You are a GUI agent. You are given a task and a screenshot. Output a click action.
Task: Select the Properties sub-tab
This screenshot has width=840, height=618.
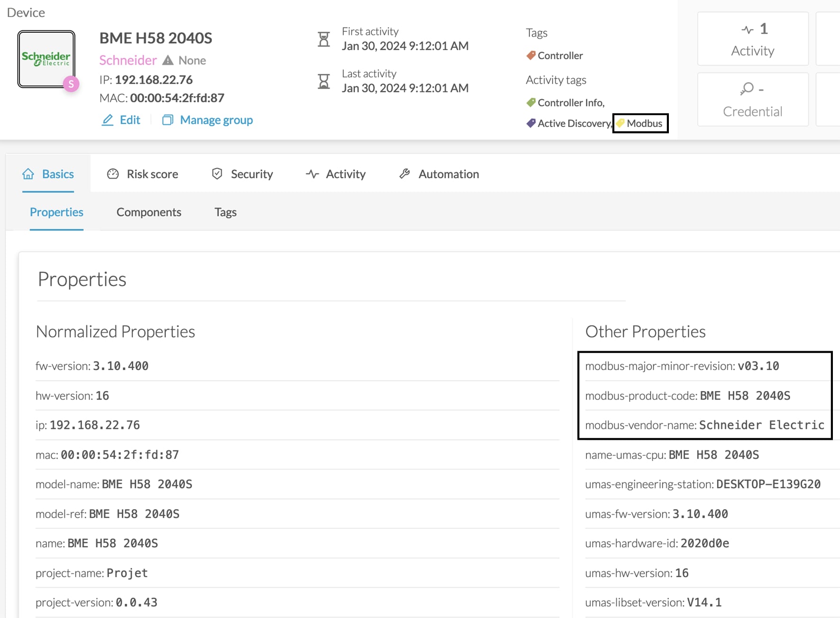click(x=56, y=212)
